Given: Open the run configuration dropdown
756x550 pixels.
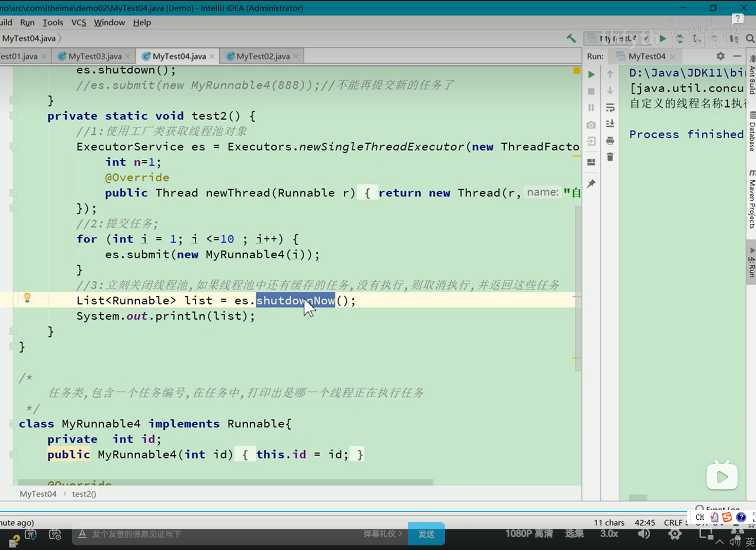Looking at the screenshot, I should (x=617, y=39).
